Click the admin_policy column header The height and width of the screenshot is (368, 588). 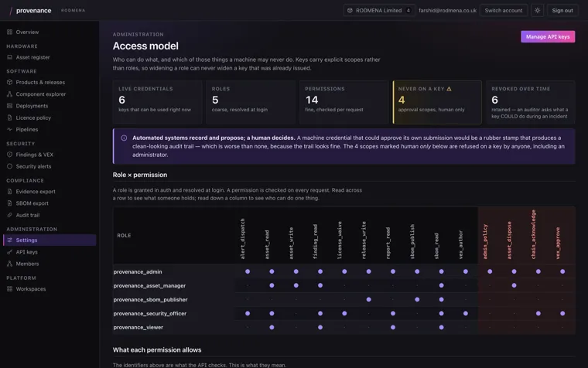tap(485, 241)
